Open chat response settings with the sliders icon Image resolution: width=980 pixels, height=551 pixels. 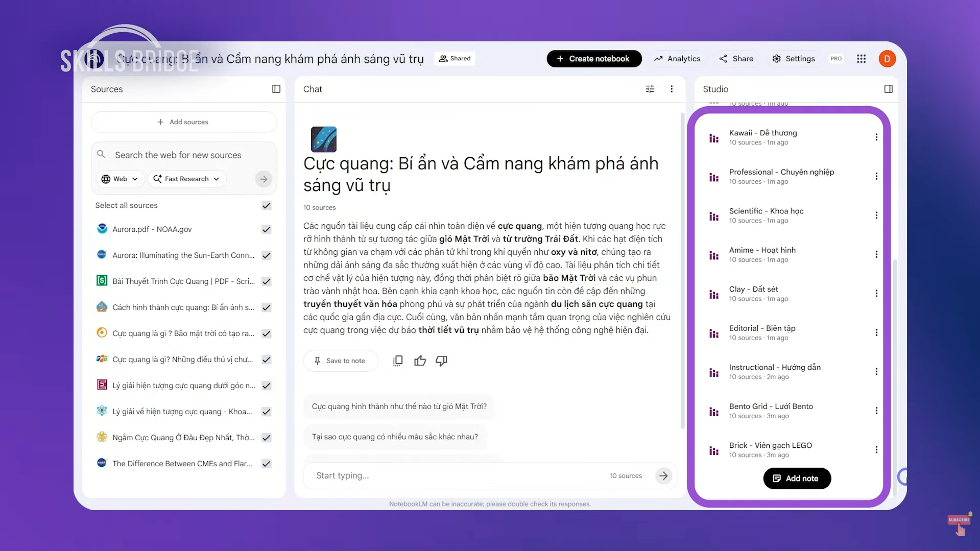tap(650, 89)
